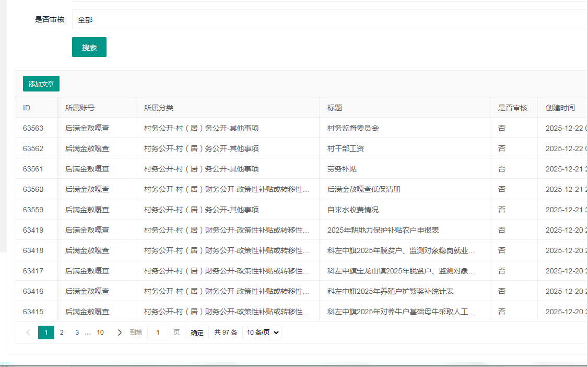The image size is (588, 367).
Task: Click the 2025年耕地力保护补贴农户申报表 title cell
Action: 383,230
